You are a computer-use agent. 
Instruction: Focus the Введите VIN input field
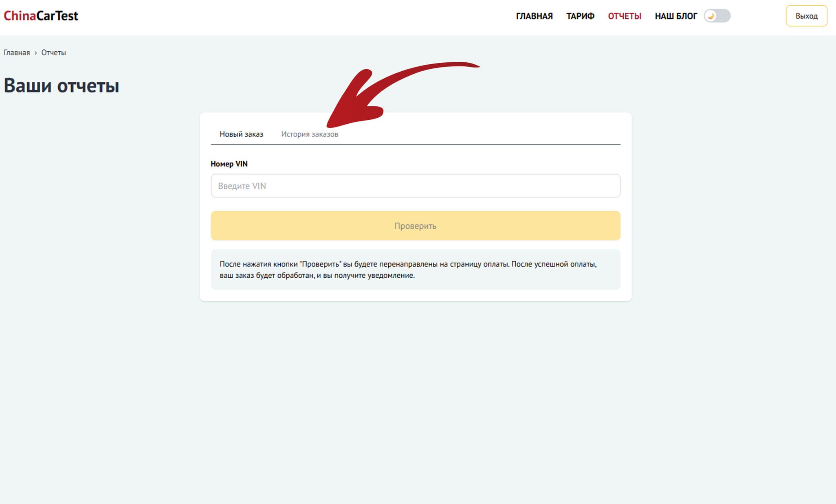[415, 186]
